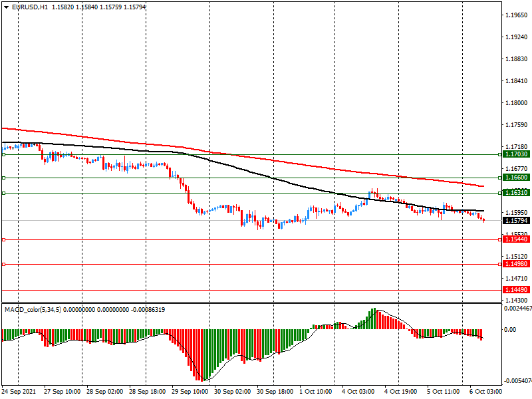
Task: Select the 1.14980 red level price label
Action: [516, 264]
